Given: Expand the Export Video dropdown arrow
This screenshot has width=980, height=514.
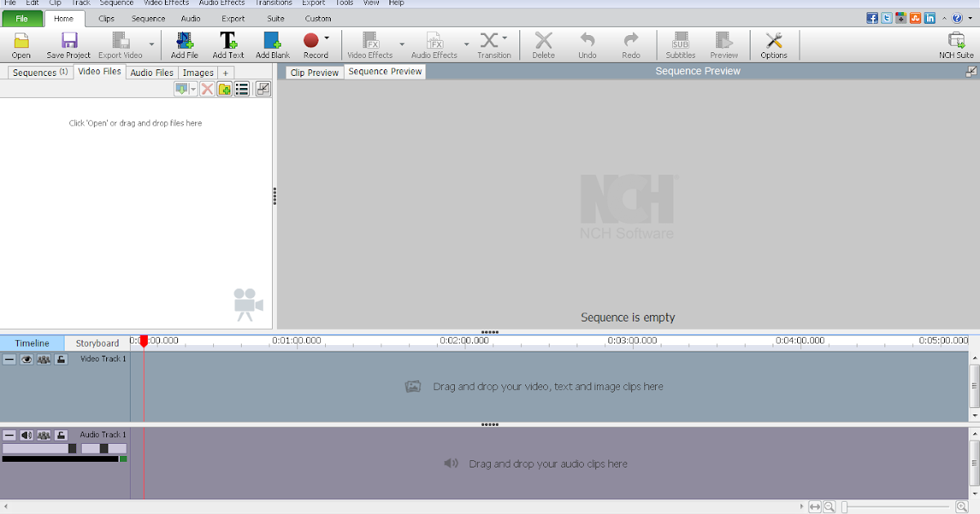Looking at the screenshot, I should [x=151, y=44].
